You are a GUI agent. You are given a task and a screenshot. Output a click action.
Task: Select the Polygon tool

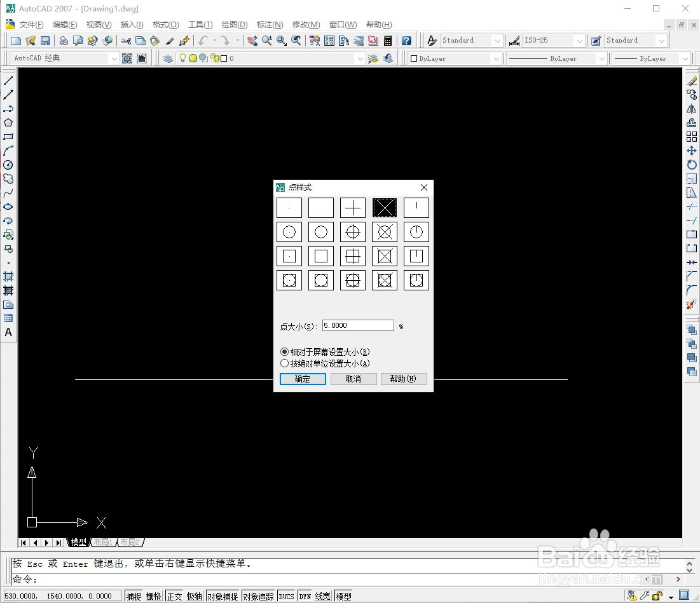pos(8,123)
